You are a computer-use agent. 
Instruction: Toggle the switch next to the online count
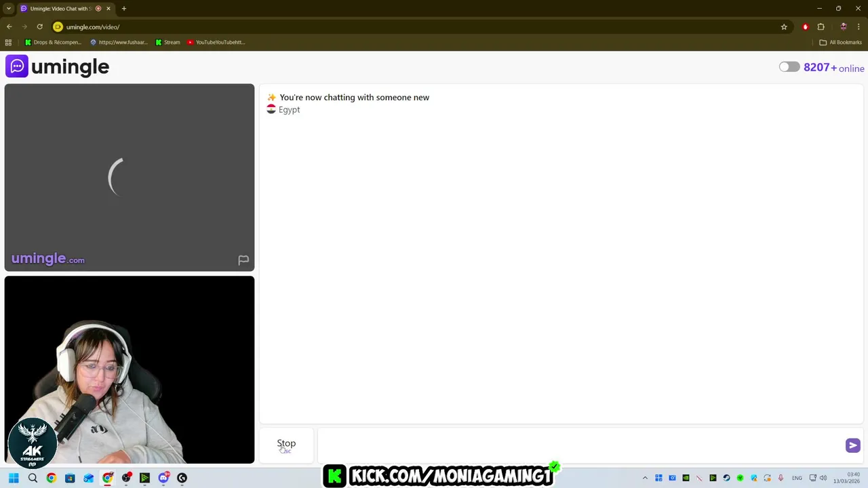click(x=789, y=67)
